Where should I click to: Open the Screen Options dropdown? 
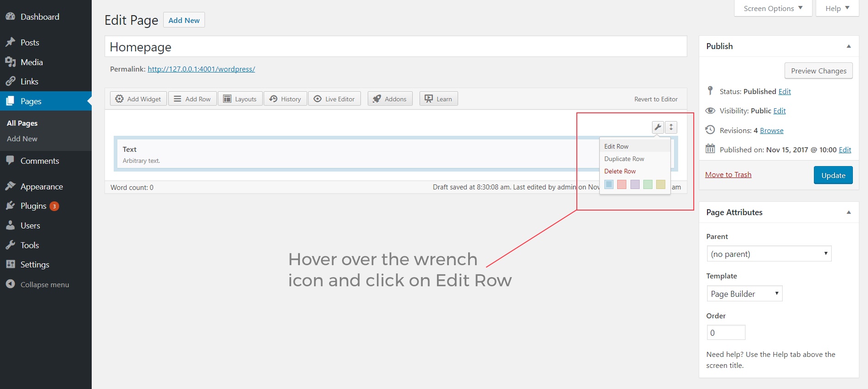coord(773,8)
